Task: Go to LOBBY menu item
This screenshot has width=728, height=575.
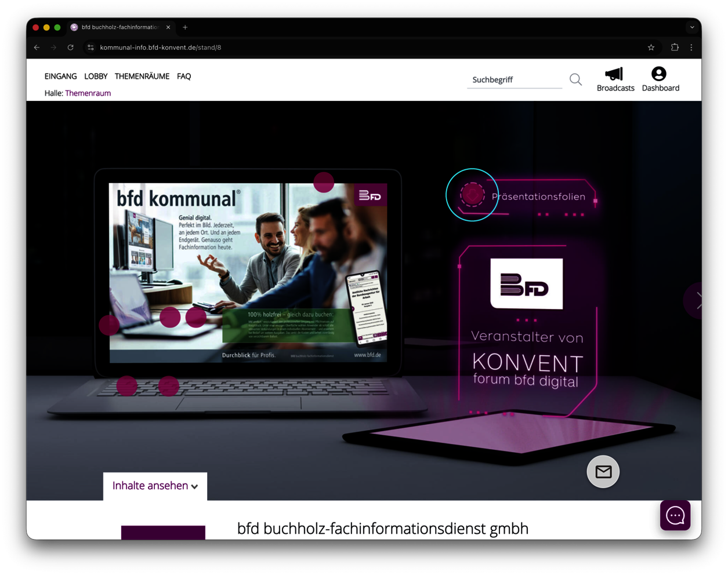Action: [x=96, y=76]
